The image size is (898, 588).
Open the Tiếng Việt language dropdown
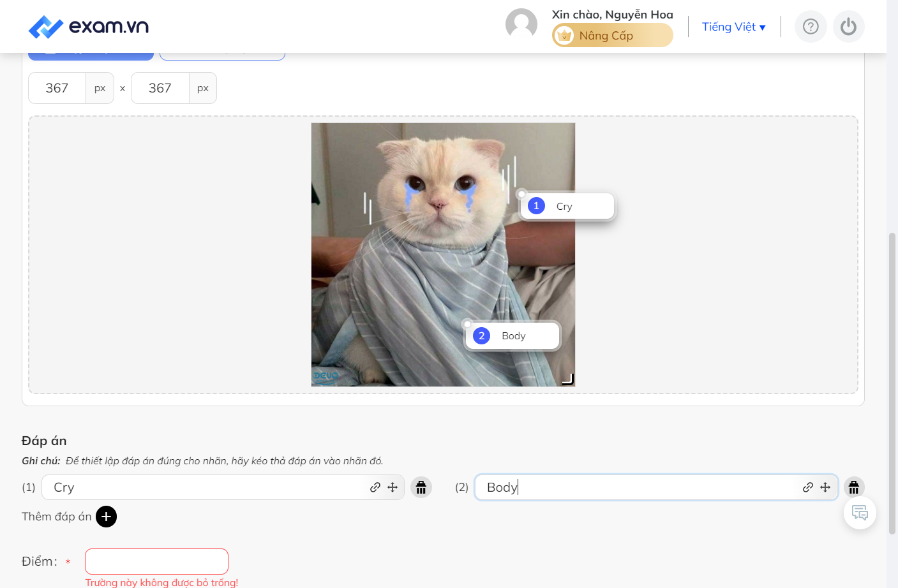[x=733, y=27]
